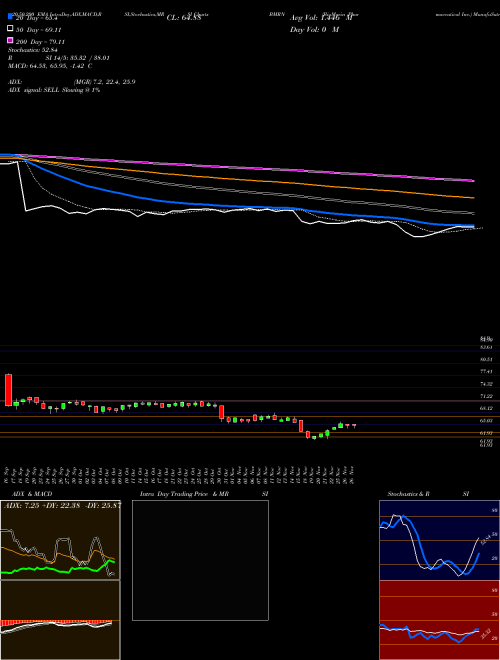This screenshot has width=500, height=660.
Task: Select the '50 Day = 69.11' legend text
Action: click(39, 30)
